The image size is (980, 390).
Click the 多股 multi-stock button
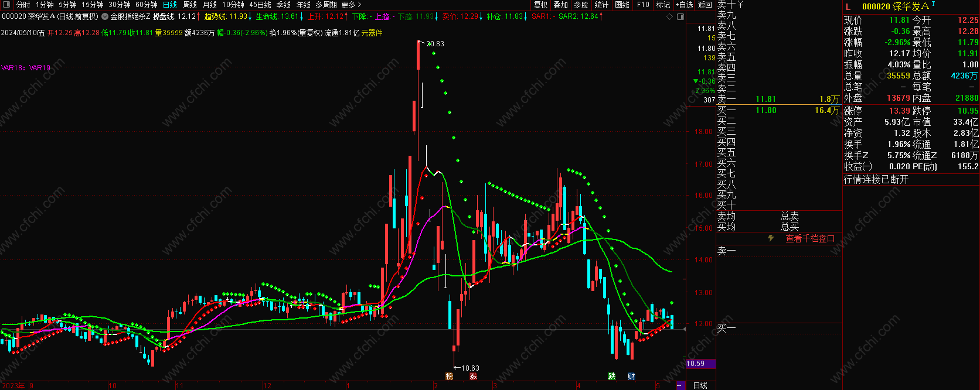tap(581, 5)
